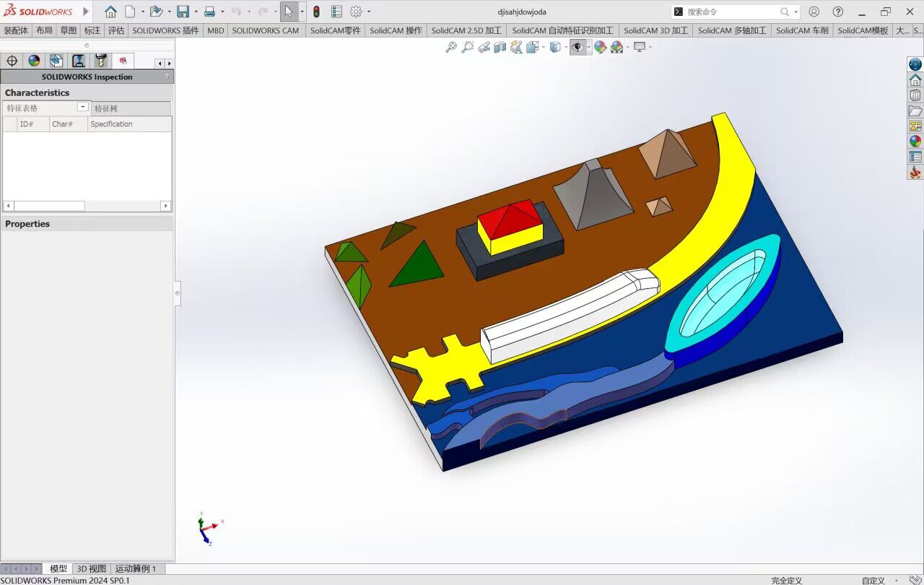The height and width of the screenshot is (585, 924).
Task: Expand the Select tool dropdown arrow
Action: tap(302, 12)
